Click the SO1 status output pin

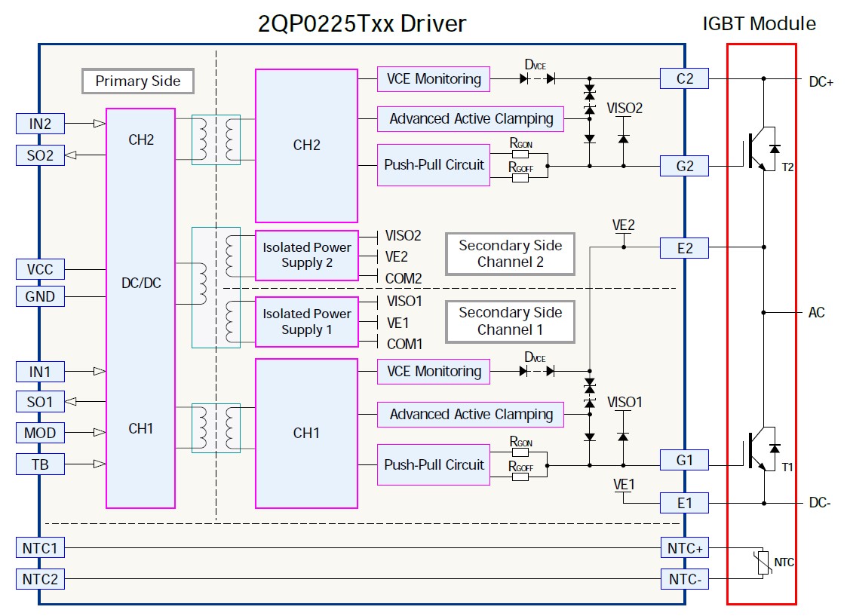click(40, 402)
